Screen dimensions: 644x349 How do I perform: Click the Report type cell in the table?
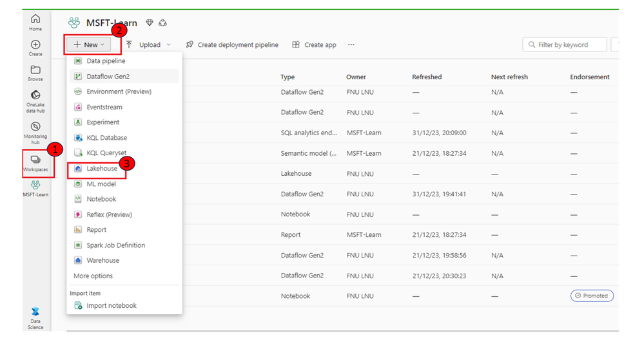click(291, 234)
